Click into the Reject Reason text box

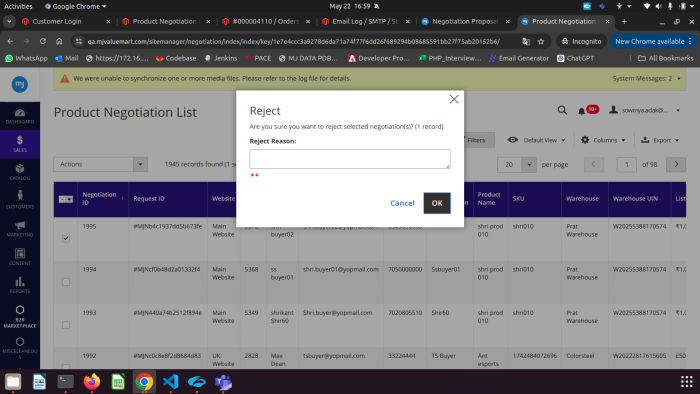(350, 159)
